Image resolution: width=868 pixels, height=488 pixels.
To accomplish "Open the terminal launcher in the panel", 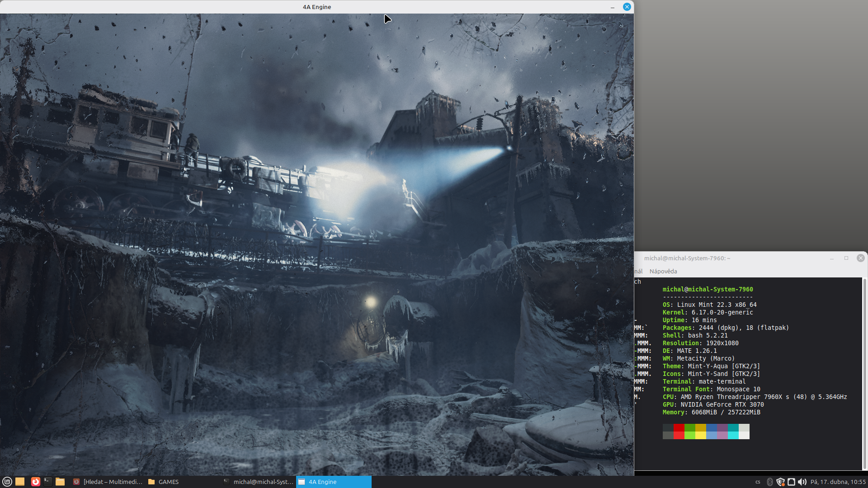I will click(x=47, y=482).
